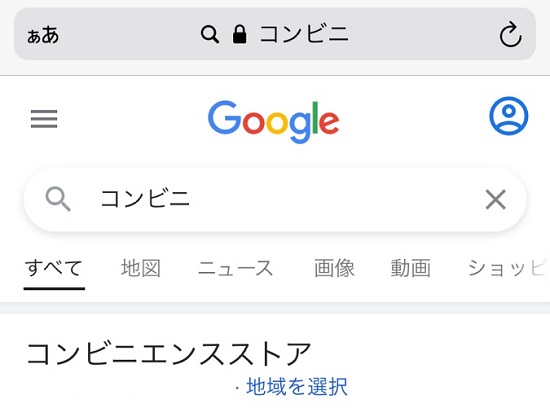Open the Google account profile icon

click(x=509, y=116)
